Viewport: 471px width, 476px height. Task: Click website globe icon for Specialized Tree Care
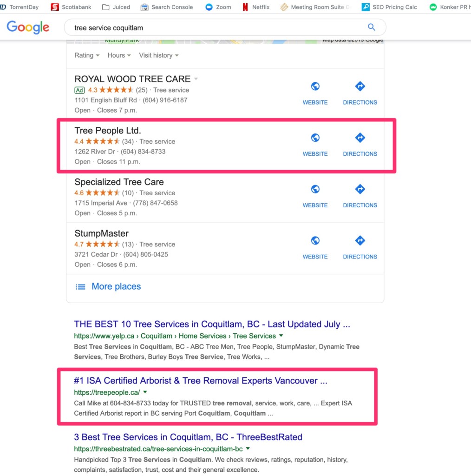315,189
